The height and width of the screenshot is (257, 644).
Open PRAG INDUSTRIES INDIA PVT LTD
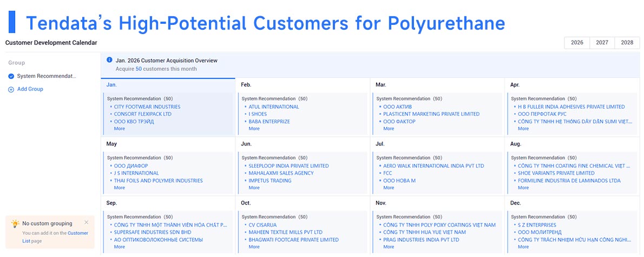click(421, 240)
